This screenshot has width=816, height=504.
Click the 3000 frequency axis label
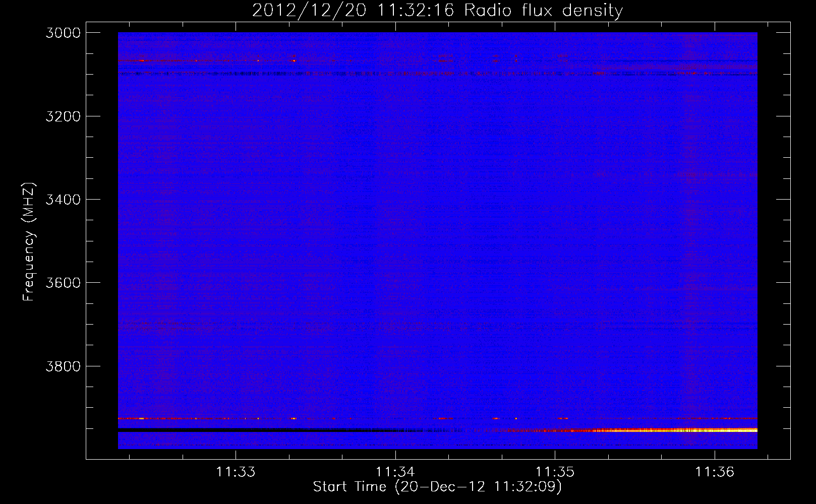(63, 33)
